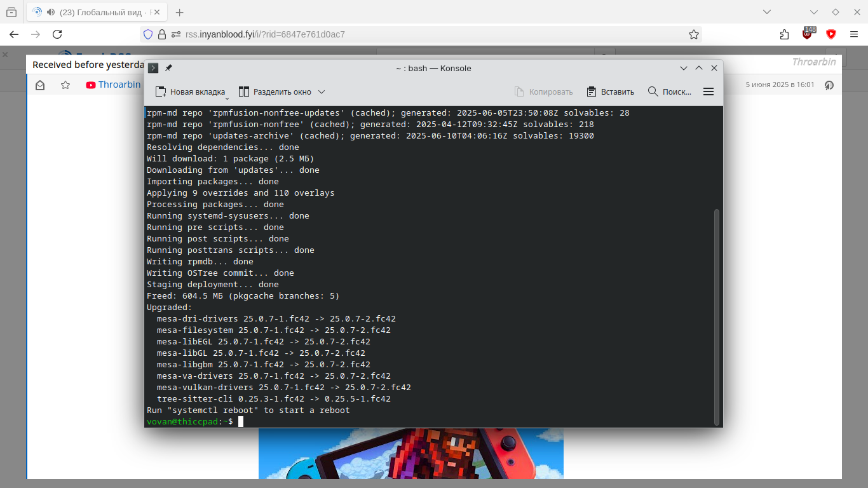The image size is (868, 488).
Task: Click the mesa-va-drivers upgrade line
Action: click(x=274, y=376)
